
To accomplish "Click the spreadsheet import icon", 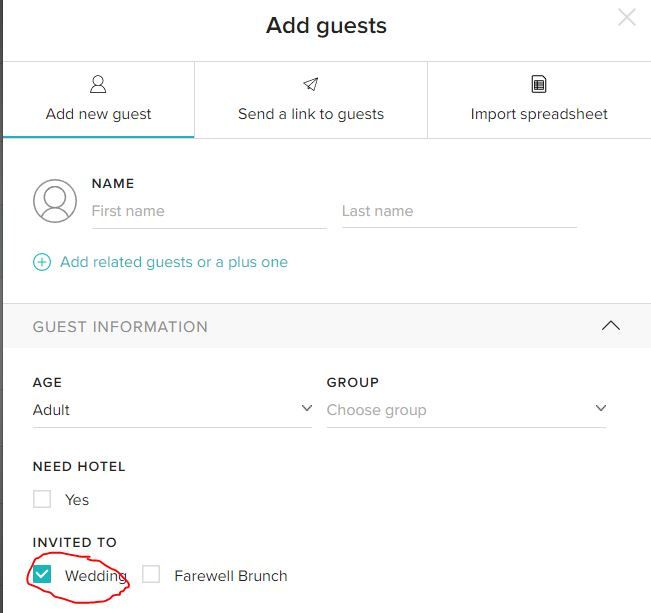I will click(539, 84).
